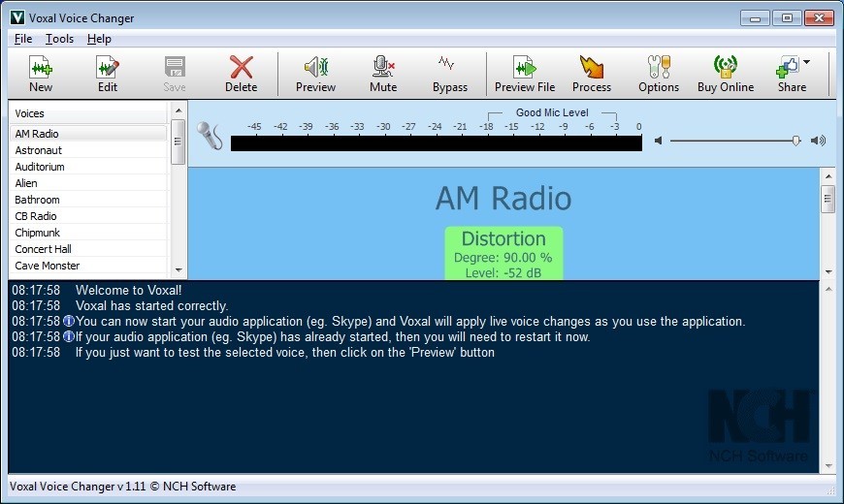Select the Concert Hall voice
844x504 pixels.
pos(88,249)
